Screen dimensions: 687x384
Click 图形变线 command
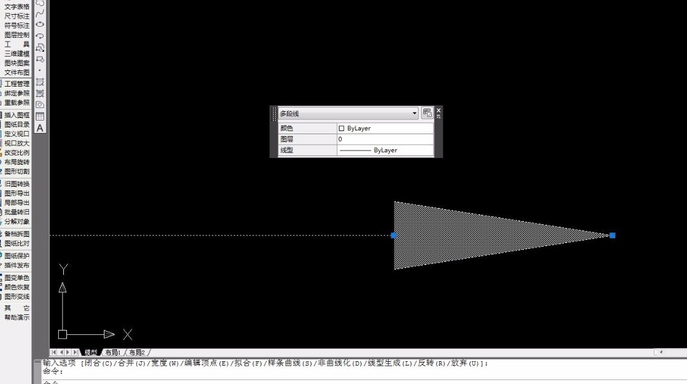16,296
